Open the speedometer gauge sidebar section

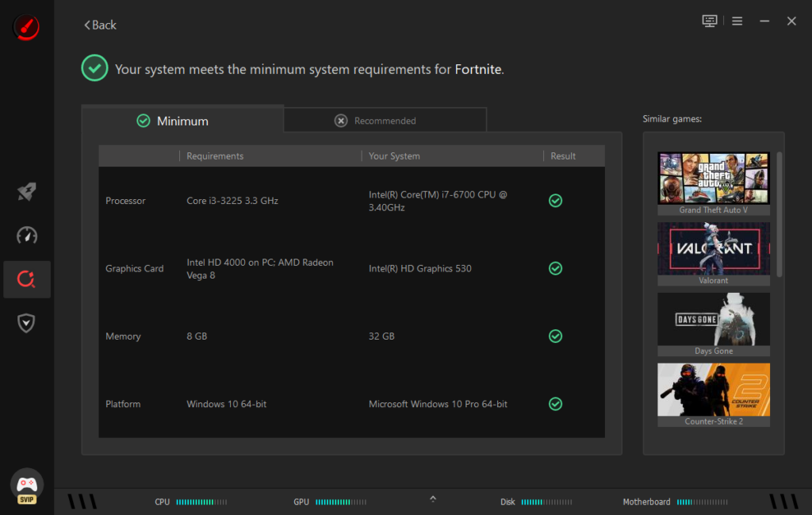pos(26,235)
